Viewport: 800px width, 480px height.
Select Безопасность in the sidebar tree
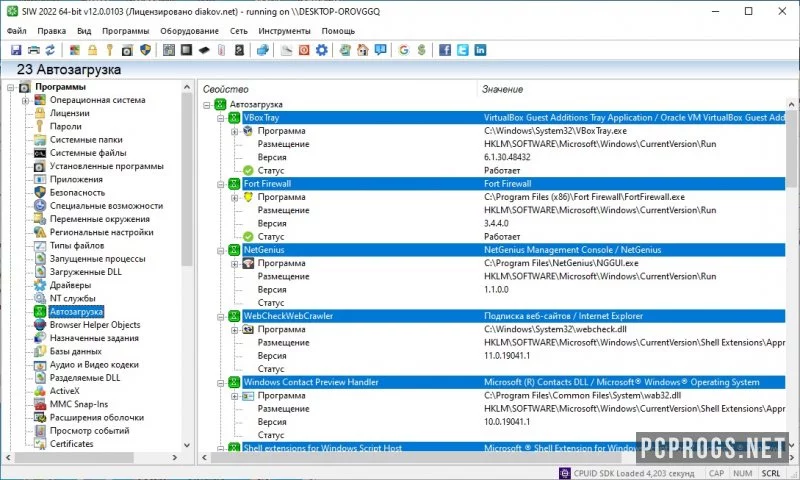tap(77, 193)
